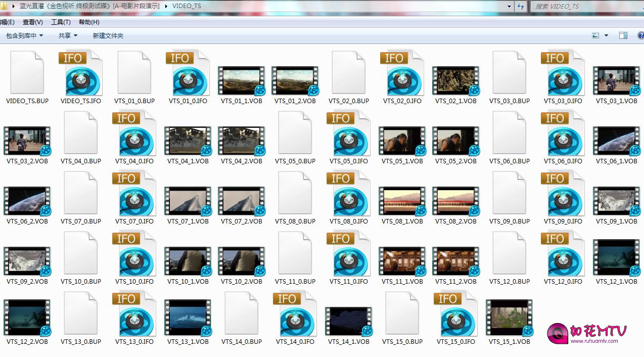
Task: Refresh the VIDEO_TS folder view
Action: click(521, 7)
